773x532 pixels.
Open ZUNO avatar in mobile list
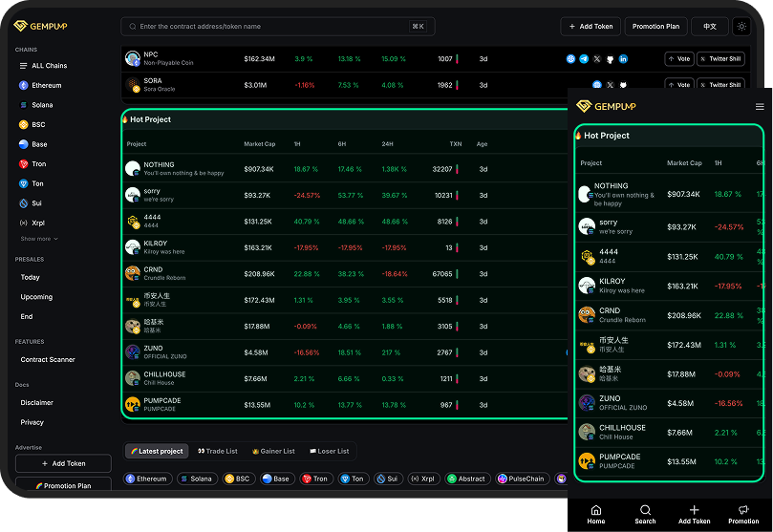click(x=587, y=403)
